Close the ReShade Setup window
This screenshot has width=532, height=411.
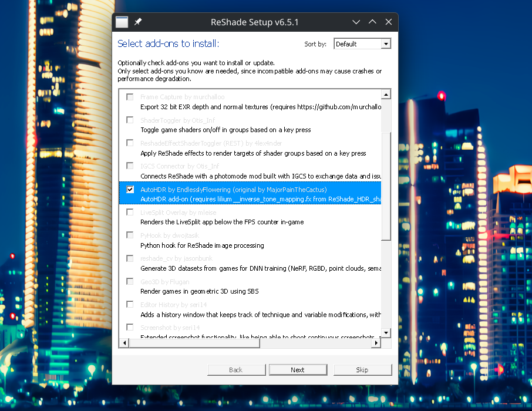[x=389, y=22]
